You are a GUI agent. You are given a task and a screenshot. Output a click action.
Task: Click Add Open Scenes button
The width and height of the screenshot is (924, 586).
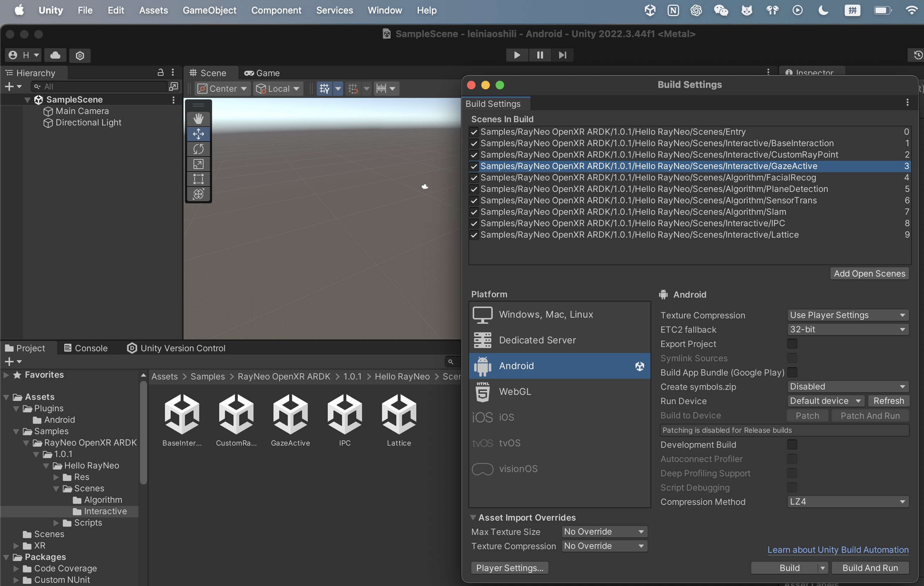869,273
